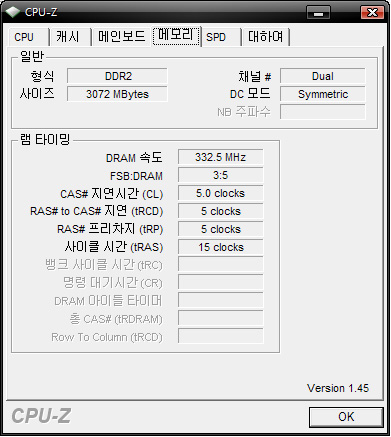Click the Dual channel field

[323, 76]
